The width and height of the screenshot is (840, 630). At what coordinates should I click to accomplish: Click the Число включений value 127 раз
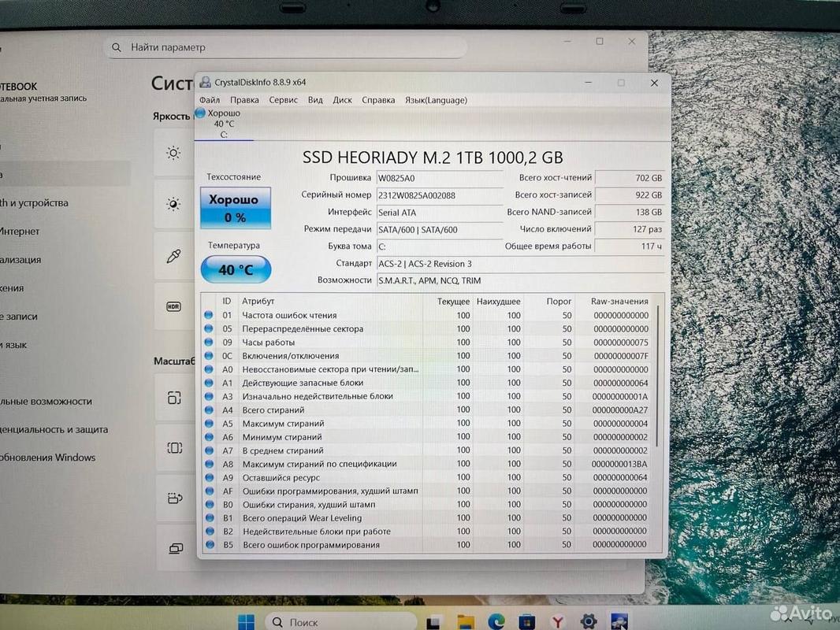point(630,229)
